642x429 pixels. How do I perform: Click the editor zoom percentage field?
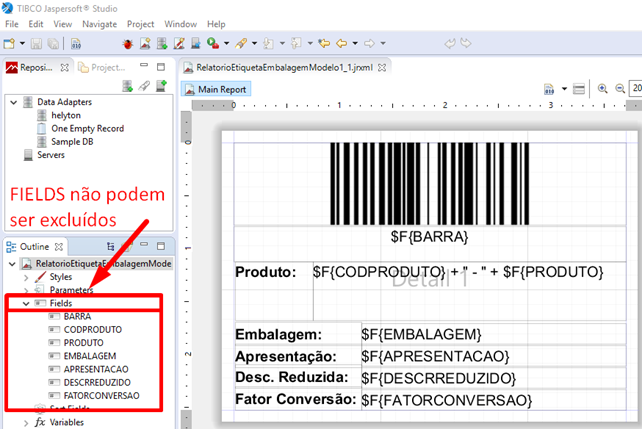coord(635,88)
